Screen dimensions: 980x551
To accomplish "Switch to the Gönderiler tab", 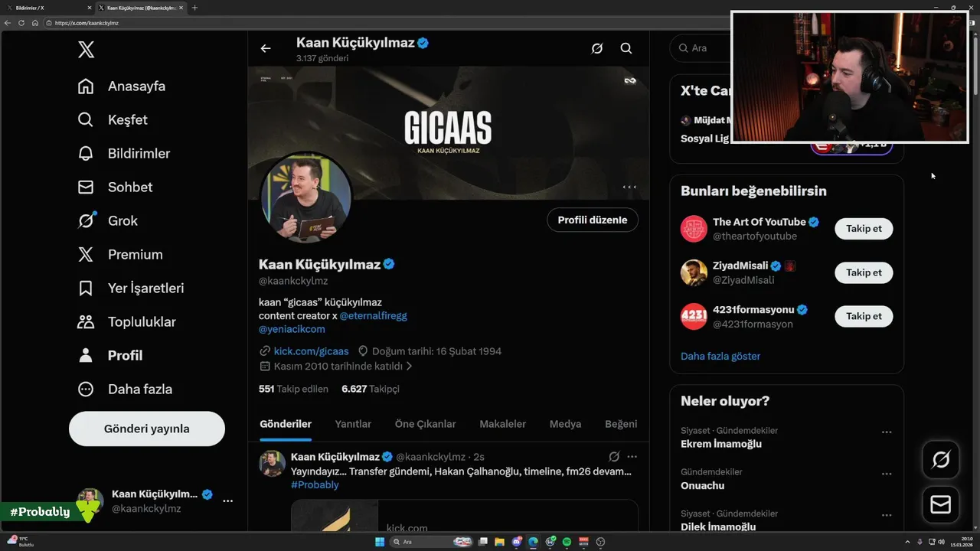I will tap(286, 424).
